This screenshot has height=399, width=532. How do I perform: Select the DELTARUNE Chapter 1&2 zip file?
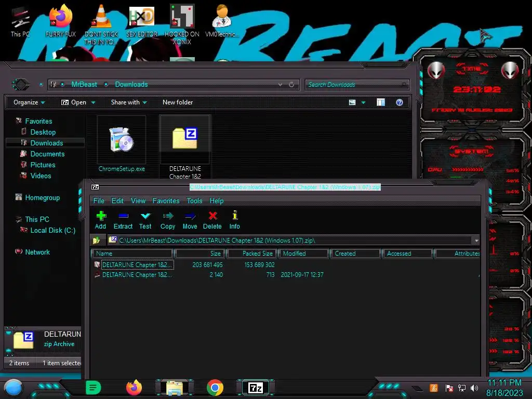tap(185, 147)
